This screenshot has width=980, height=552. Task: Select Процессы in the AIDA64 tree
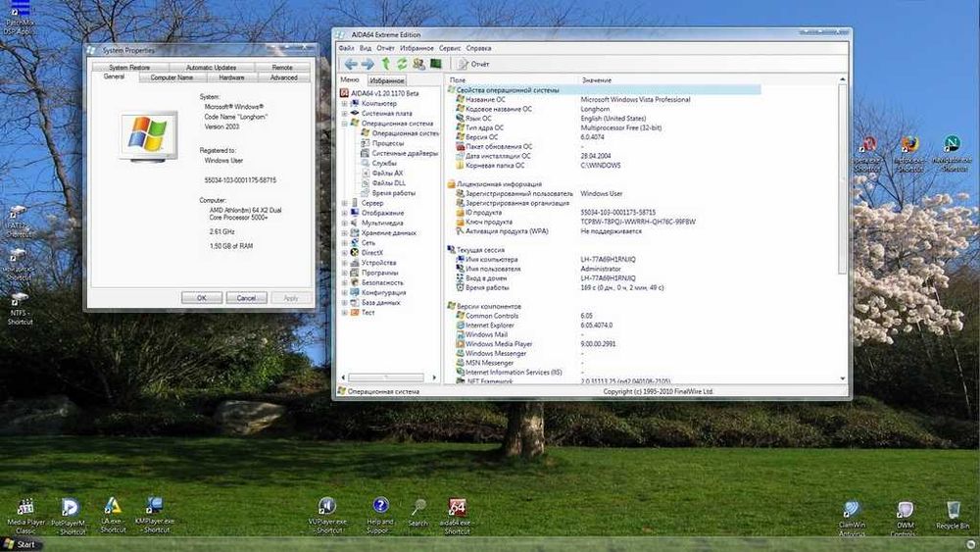(387, 143)
